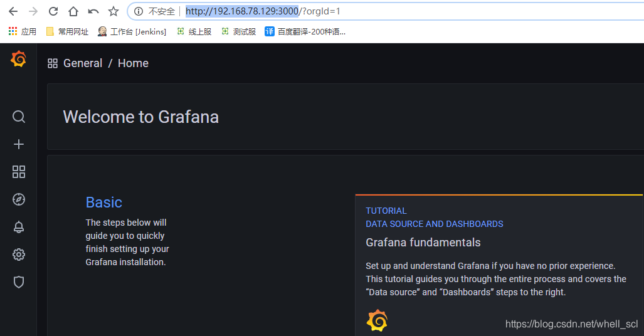Open the 工作台 [Jenkins] bookmark

pyautogui.click(x=132, y=31)
